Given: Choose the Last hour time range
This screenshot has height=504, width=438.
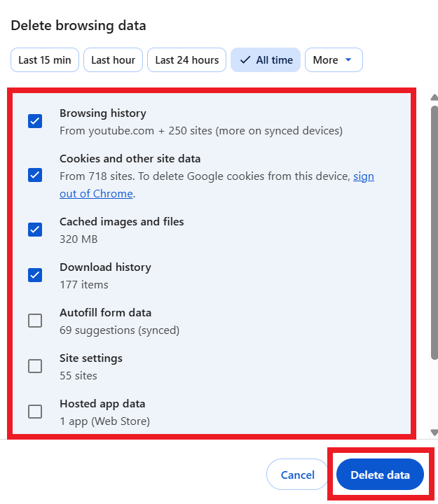Looking at the screenshot, I should (114, 60).
